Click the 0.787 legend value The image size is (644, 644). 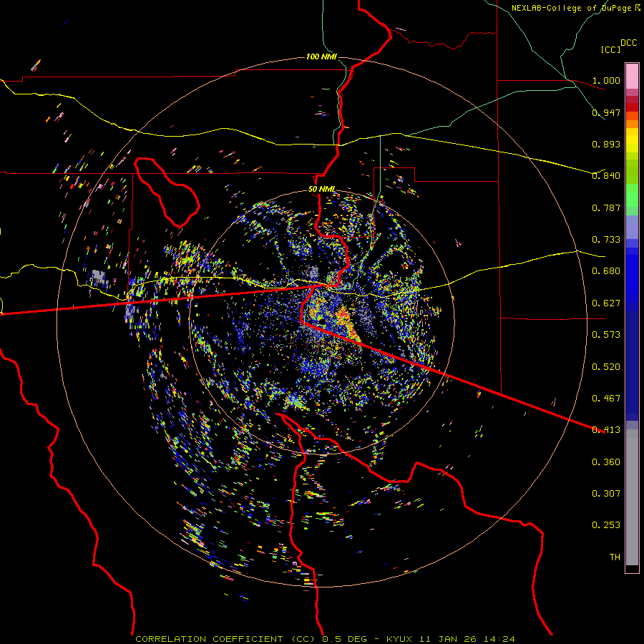pos(606,208)
